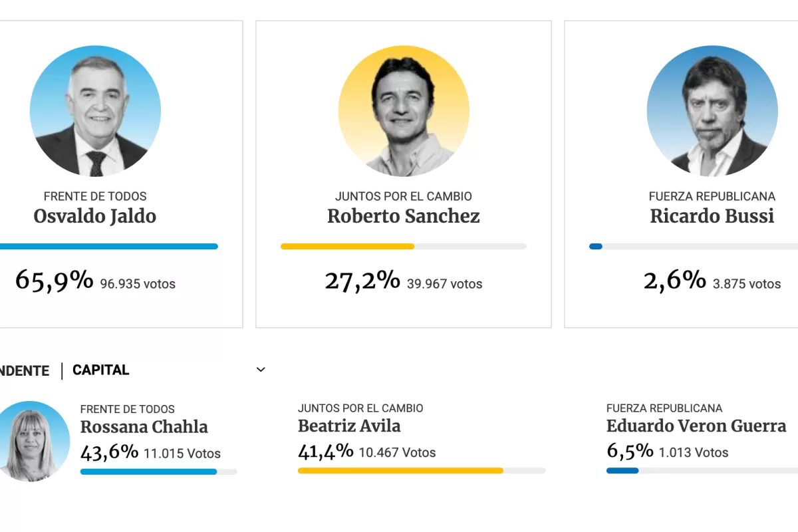Click the 65,9% result for Jaldo

(x=54, y=281)
